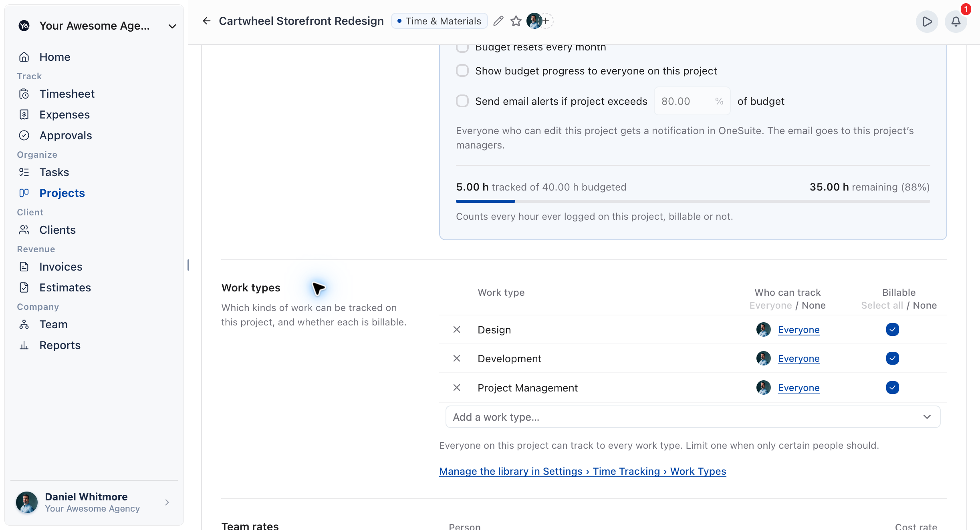Click the Reports bar-chart icon
The width and height of the screenshot is (980, 530).
point(24,345)
